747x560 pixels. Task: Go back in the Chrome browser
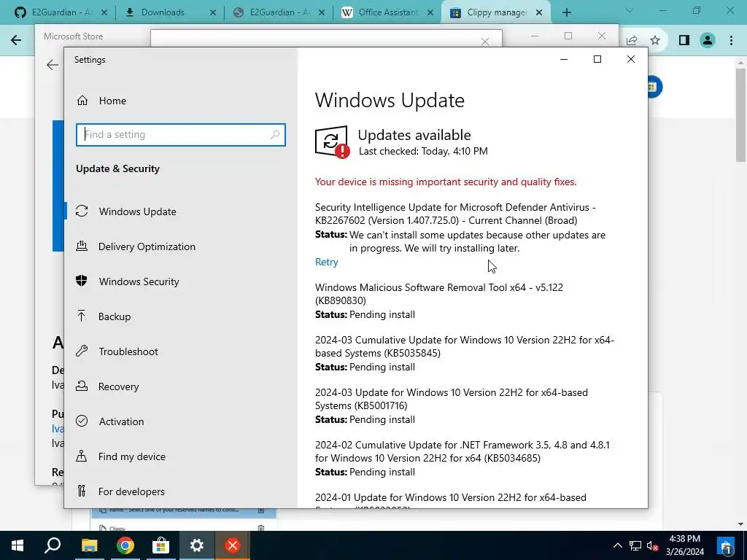coord(16,40)
